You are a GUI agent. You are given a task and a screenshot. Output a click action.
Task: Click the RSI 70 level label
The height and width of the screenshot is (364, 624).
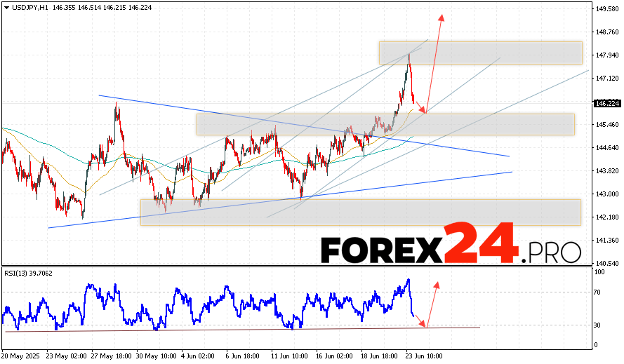point(597,292)
